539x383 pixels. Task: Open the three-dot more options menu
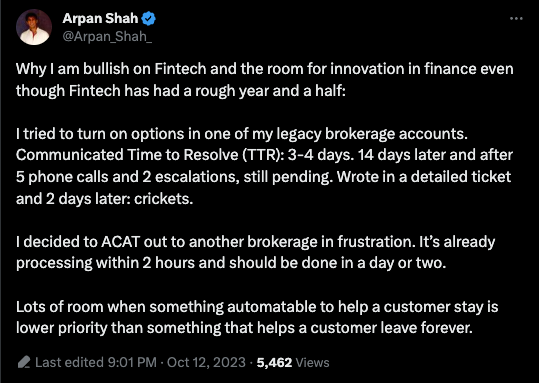tap(516, 19)
